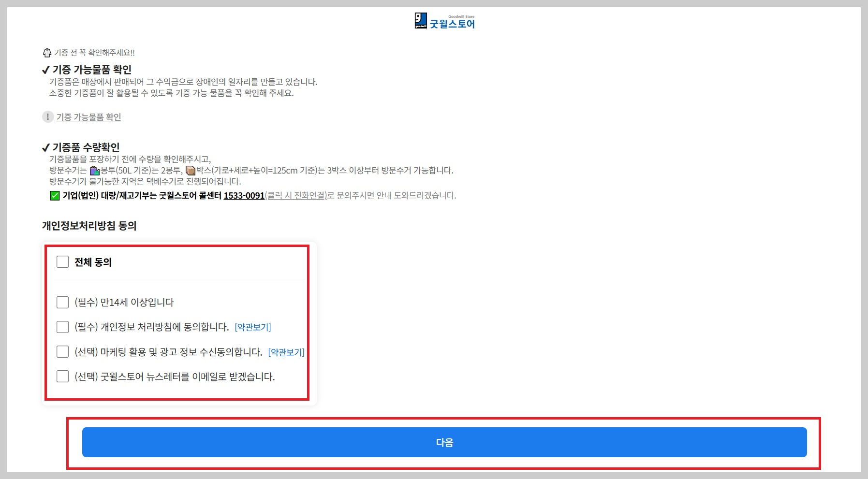The image size is (868, 479).
Task: Check 마케팅 활용 및 광고 정보 수신동의 checkbox
Action: click(x=63, y=352)
